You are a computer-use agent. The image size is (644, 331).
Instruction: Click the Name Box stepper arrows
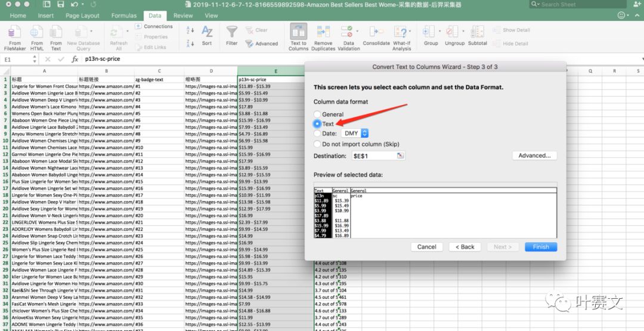click(35, 60)
